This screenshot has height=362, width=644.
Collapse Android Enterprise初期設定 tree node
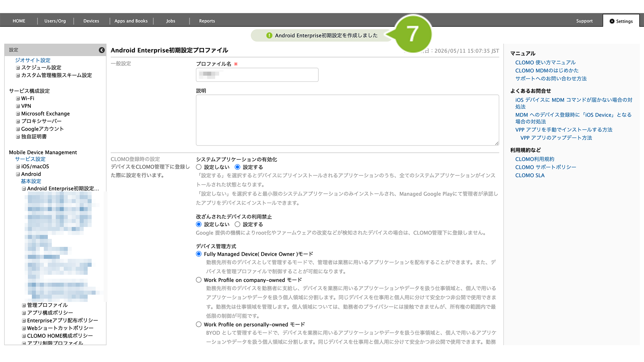24,189
